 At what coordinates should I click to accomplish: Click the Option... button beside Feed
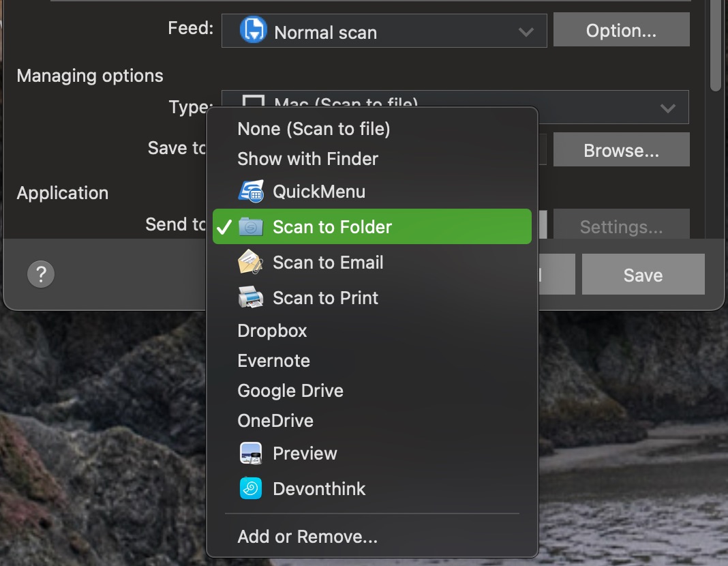pyautogui.click(x=621, y=30)
